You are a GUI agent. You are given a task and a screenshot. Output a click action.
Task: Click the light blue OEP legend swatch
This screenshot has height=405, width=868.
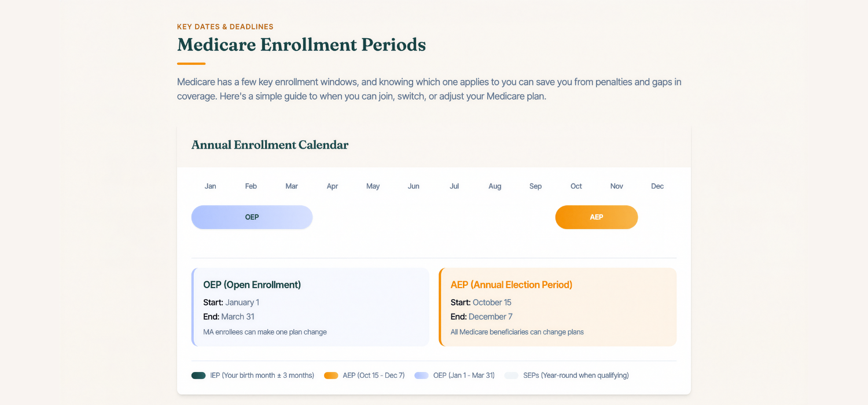[x=421, y=375]
